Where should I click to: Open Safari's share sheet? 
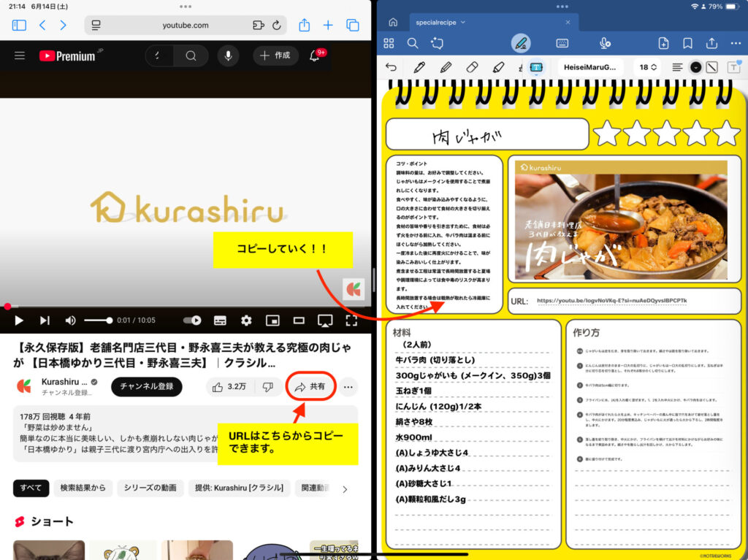305,25
